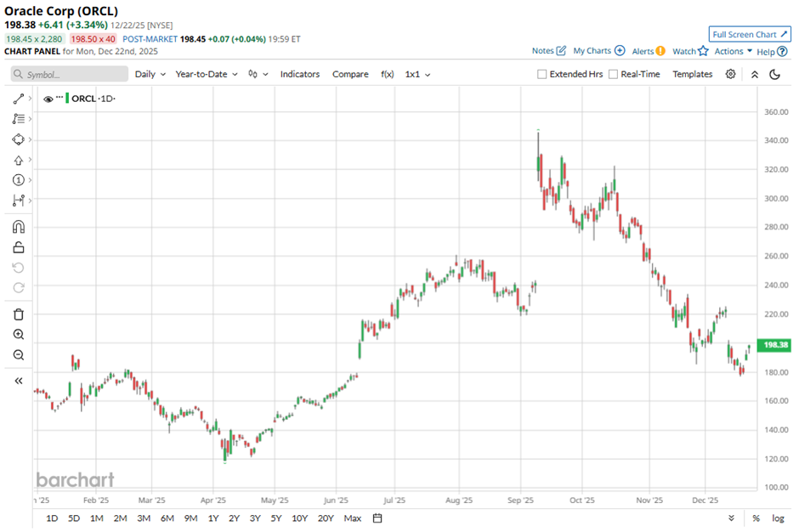Enable Real-Time checkbox
The height and width of the screenshot is (532, 799).
pos(613,75)
